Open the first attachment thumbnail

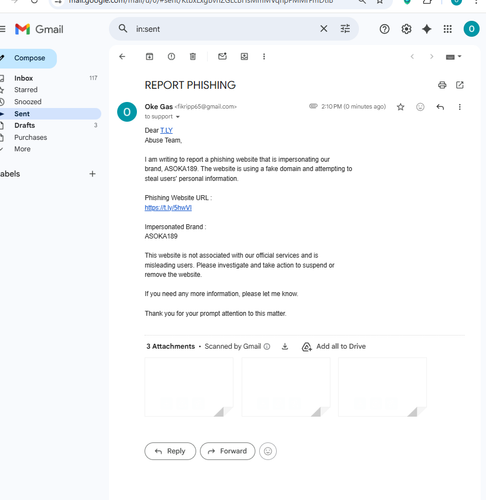click(189, 387)
